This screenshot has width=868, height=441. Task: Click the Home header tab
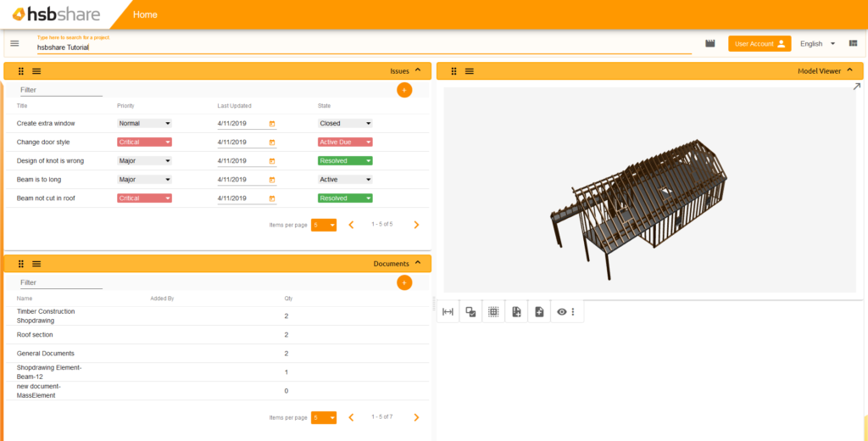point(145,15)
